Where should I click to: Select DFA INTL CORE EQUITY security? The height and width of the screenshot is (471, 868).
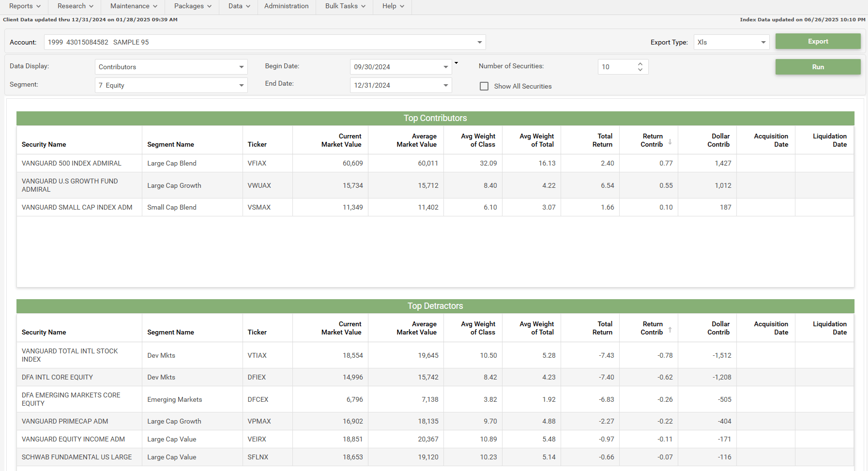[57, 377]
